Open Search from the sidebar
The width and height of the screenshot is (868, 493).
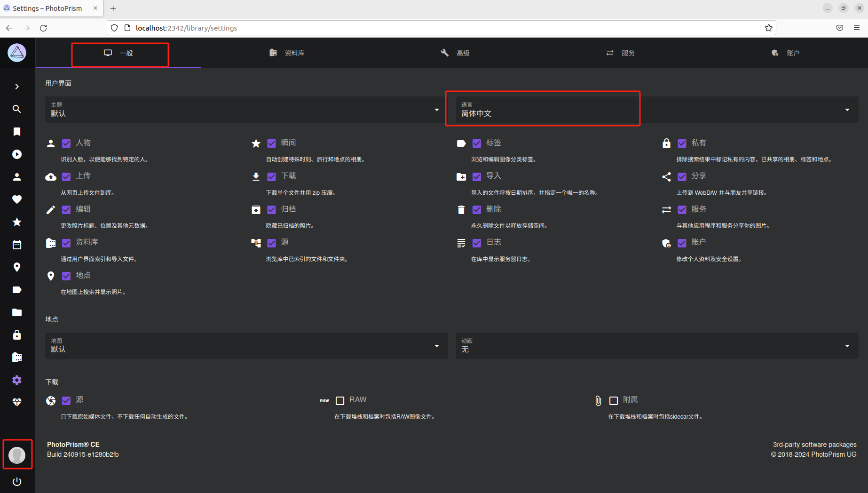click(x=17, y=109)
